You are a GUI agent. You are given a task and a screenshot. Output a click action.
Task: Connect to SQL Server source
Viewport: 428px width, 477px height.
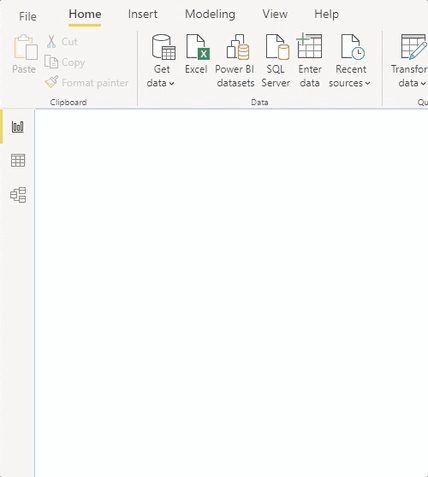(x=276, y=61)
